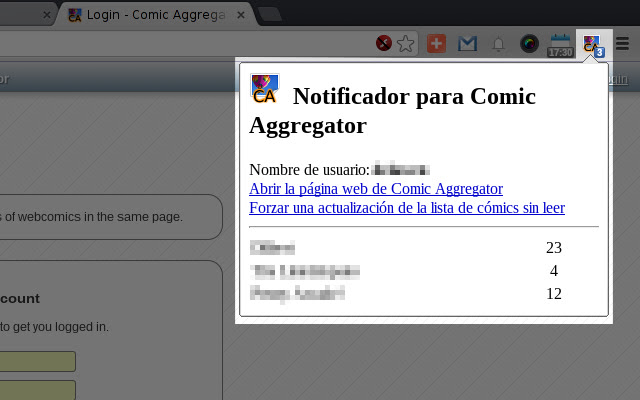
Task: Select the comic row with 23 unread
Action: tap(424, 247)
